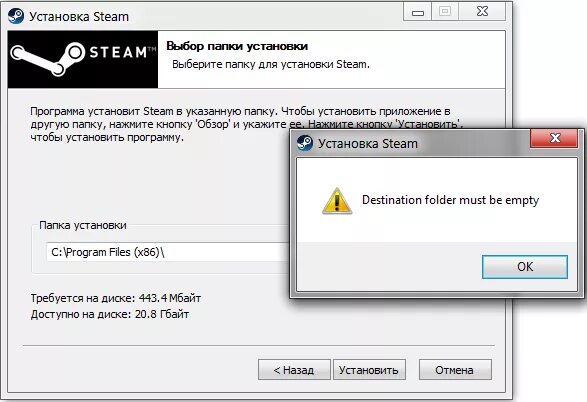
Task: Minimize the Steam installer window
Action: tap(417, 12)
